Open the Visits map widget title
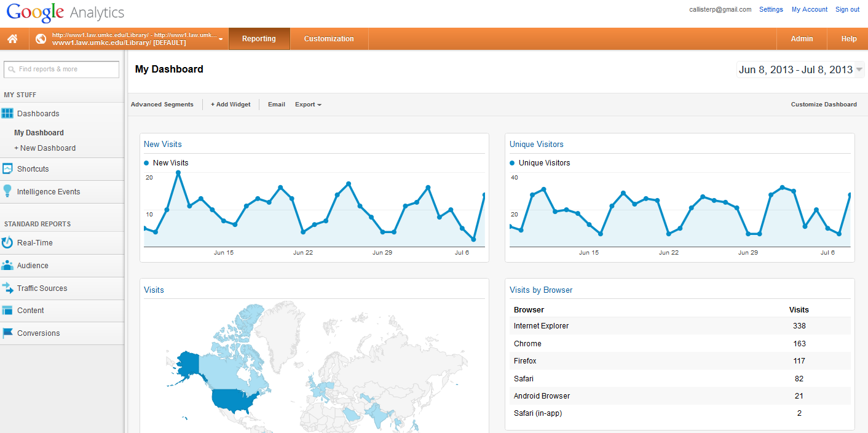Viewport: 868px width, 433px height. (x=154, y=290)
